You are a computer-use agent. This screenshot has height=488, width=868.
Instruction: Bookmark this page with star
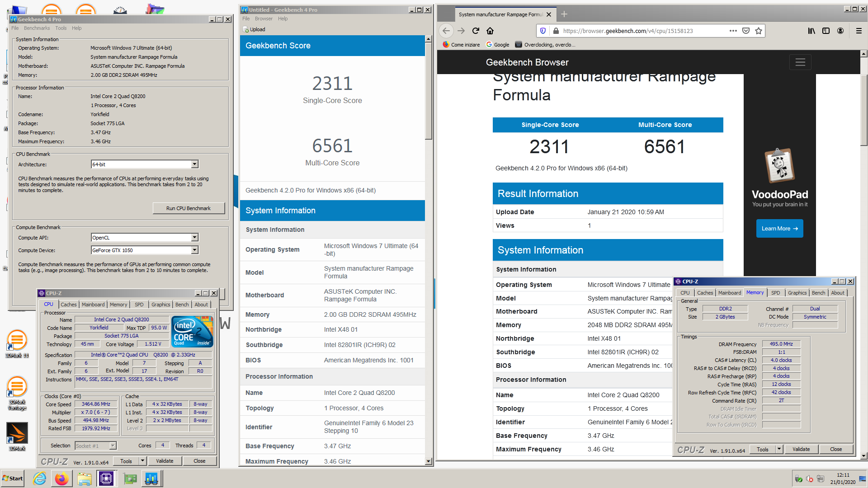pyautogui.click(x=759, y=31)
